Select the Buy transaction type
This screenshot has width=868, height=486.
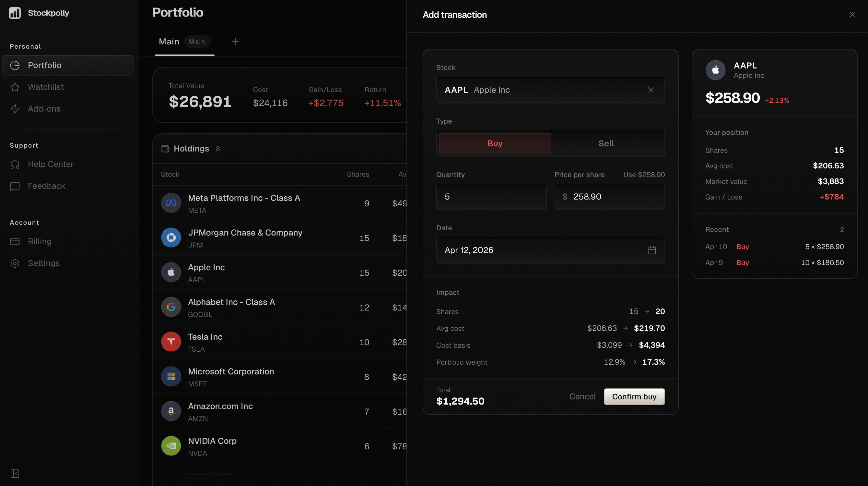[x=494, y=143]
